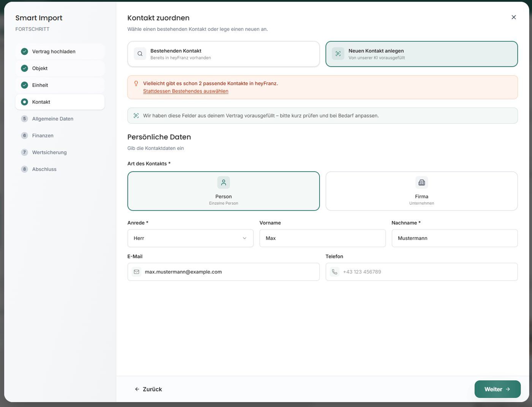Click the AI scan icon in Neuen Kontakt anlegen
Viewport: 532px width, 407px height.
[338, 54]
